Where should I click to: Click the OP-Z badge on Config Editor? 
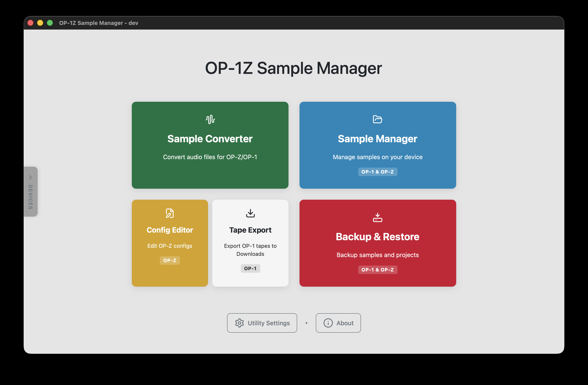click(170, 260)
